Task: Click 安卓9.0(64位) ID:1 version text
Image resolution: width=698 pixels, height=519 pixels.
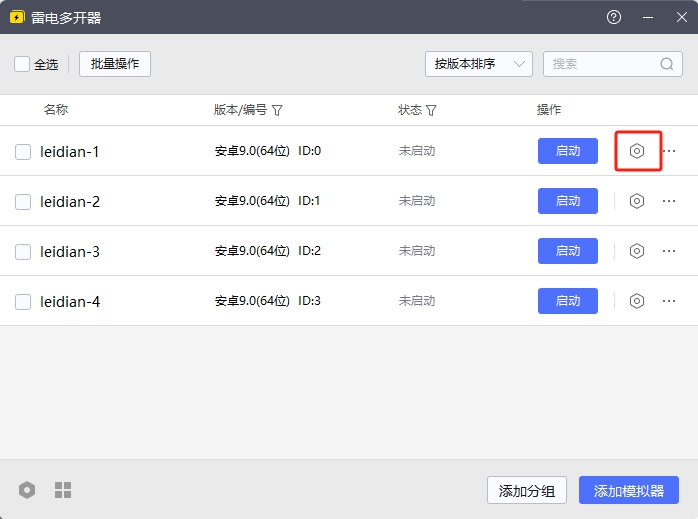Action: coord(267,201)
